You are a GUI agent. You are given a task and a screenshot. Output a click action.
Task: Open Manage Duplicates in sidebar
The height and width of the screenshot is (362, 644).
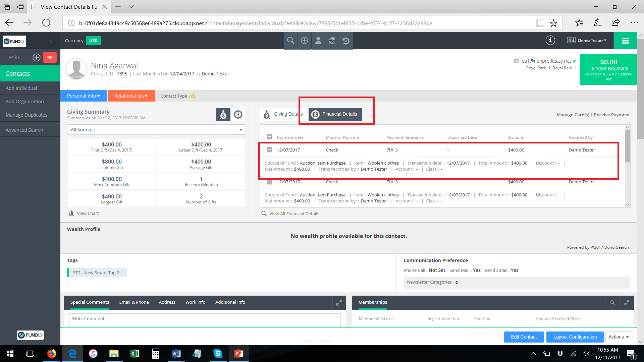[x=30, y=115]
